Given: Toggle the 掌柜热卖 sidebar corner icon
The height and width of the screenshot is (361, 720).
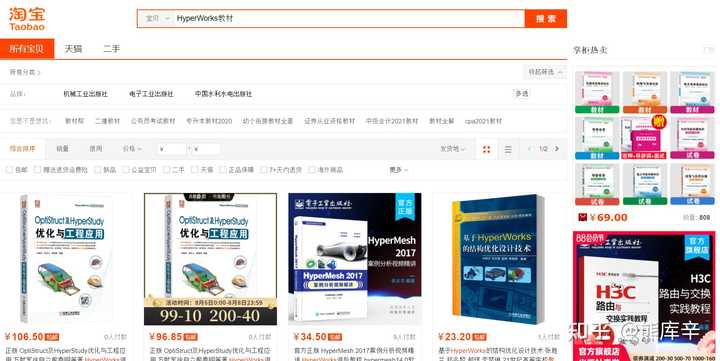Looking at the screenshot, I should (709, 50).
